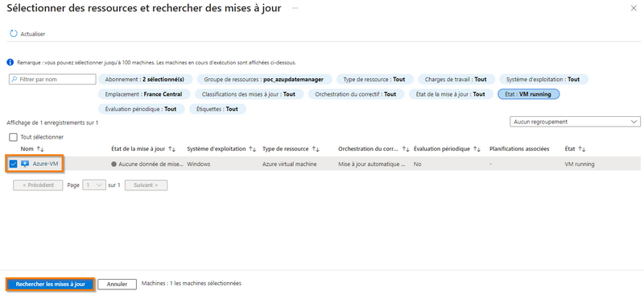Open the page number dropdown
Image resolution: width=644 pixels, height=295 pixels.
(94, 185)
